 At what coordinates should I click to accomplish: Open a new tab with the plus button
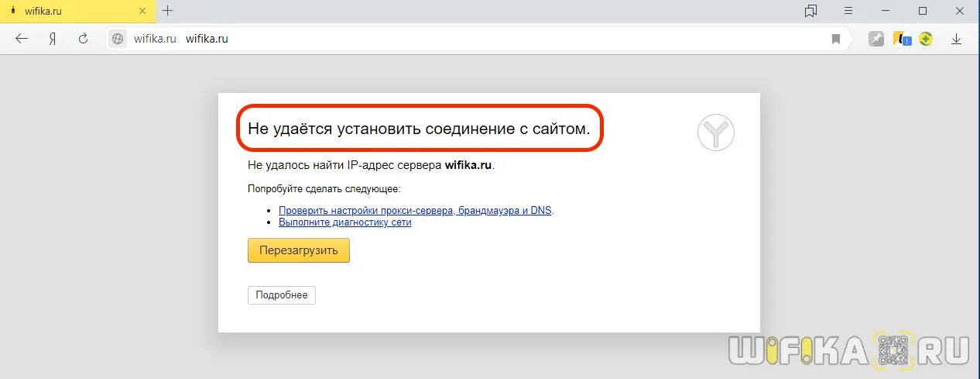pyautogui.click(x=168, y=11)
